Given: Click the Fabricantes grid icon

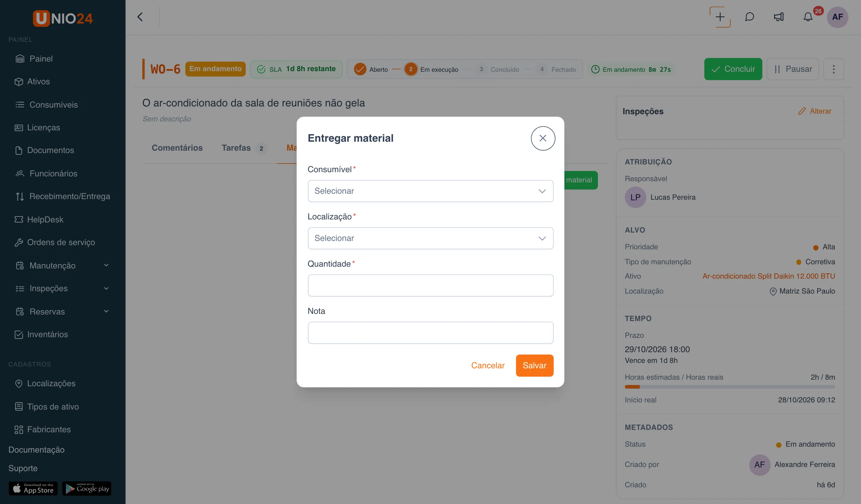Looking at the screenshot, I should pos(19,430).
